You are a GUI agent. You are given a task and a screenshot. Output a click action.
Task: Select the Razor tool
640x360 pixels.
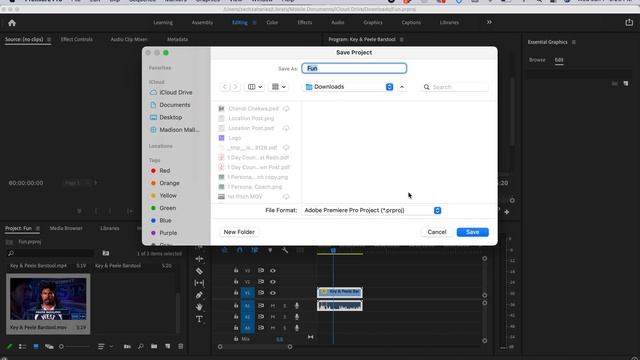pyautogui.click(x=199, y=271)
